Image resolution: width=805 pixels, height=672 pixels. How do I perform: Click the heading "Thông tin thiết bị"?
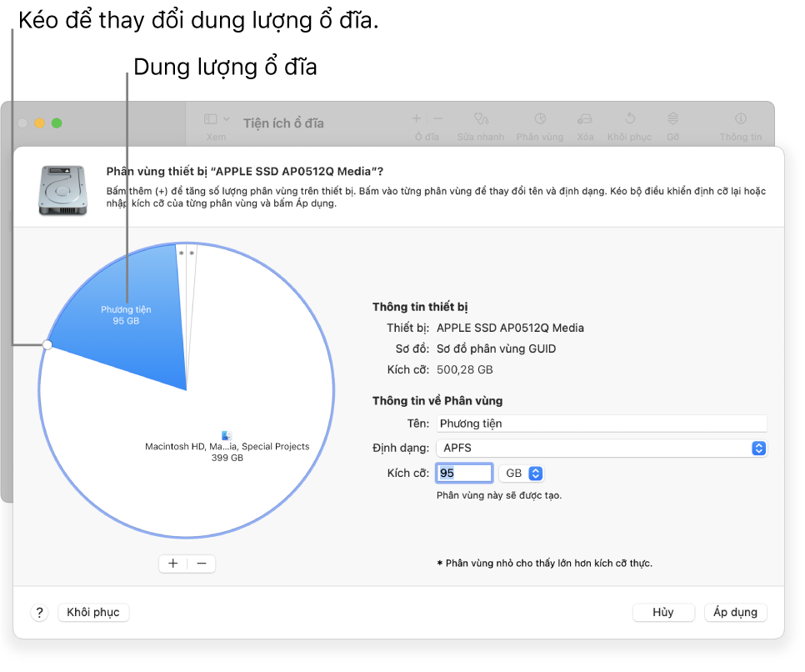tap(420, 307)
